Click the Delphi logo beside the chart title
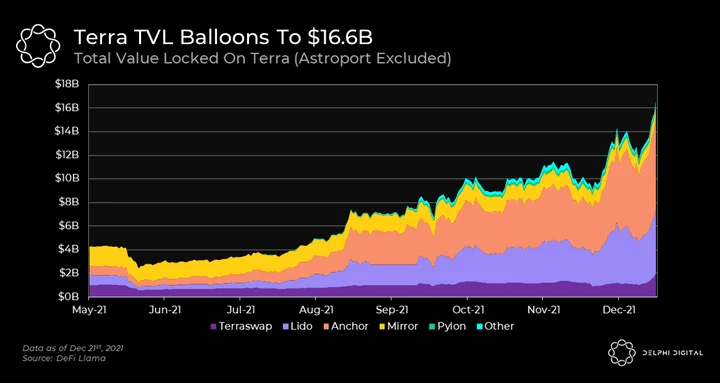 click(38, 46)
